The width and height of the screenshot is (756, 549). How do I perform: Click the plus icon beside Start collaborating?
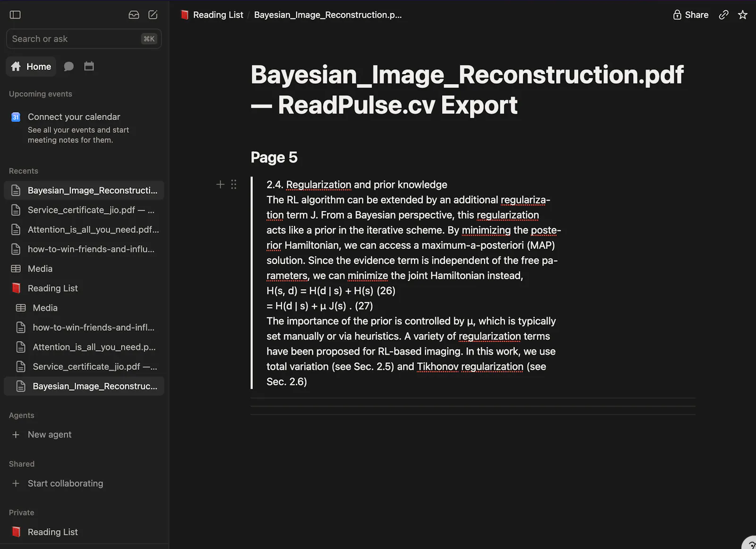[x=16, y=483]
